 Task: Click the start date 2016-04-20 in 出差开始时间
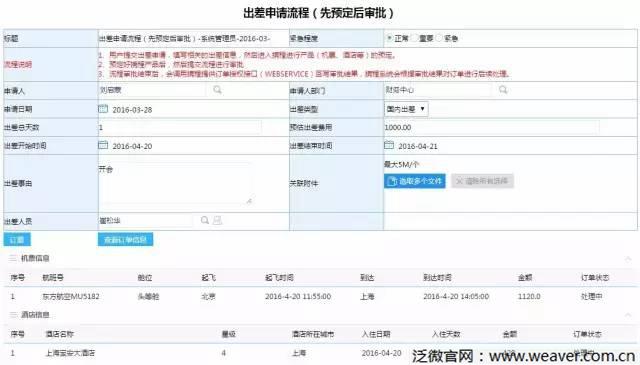point(132,146)
